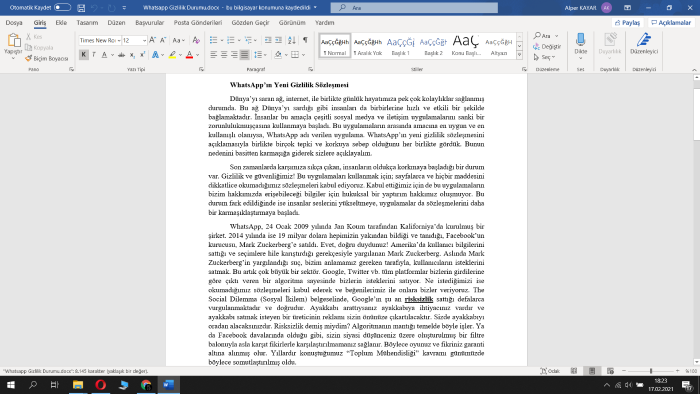Open the Seç select dropdown
Image resolution: width=700 pixels, height=394 pixels.
click(544, 57)
